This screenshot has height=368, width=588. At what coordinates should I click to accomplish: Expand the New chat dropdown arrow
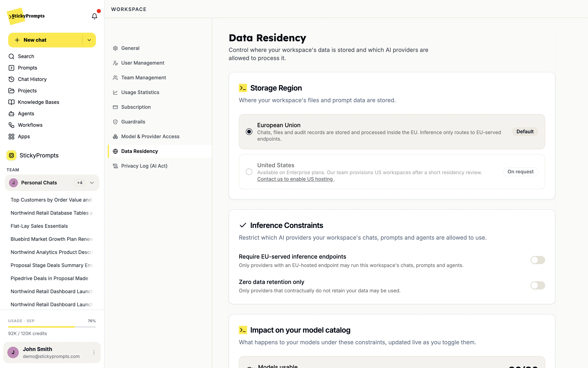click(89, 40)
